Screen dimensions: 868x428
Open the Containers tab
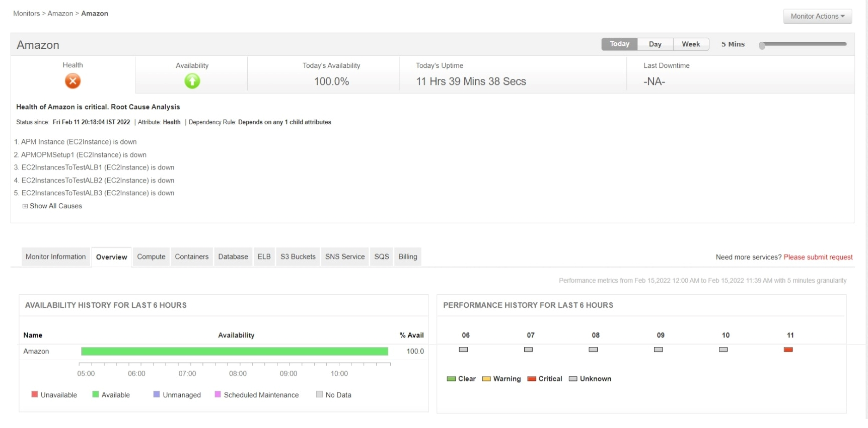point(191,257)
